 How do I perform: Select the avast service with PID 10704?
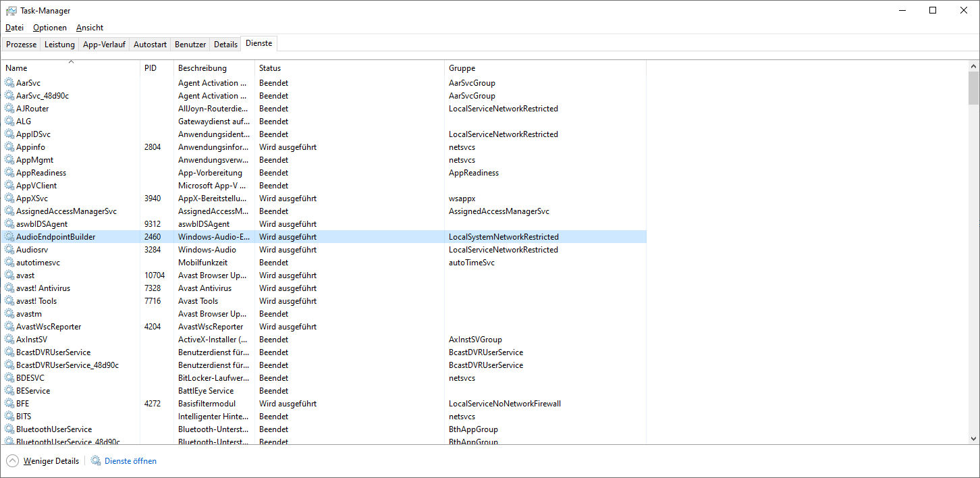pyautogui.click(x=324, y=275)
